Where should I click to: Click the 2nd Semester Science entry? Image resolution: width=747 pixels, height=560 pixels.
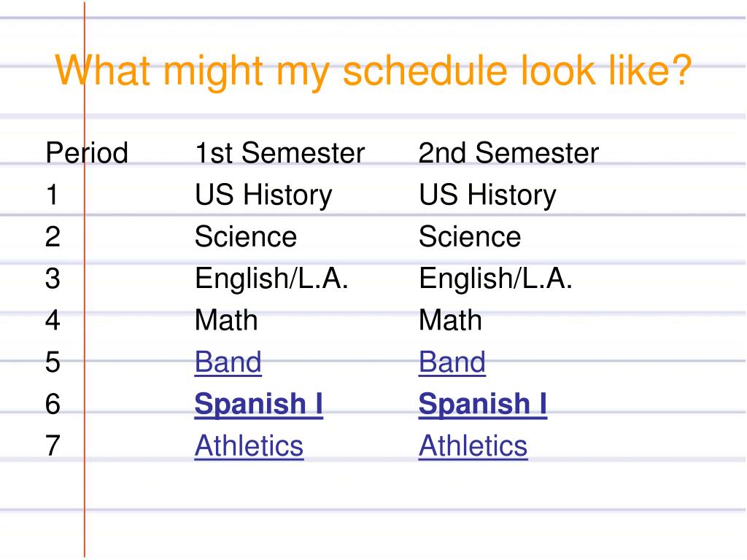(x=470, y=237)
